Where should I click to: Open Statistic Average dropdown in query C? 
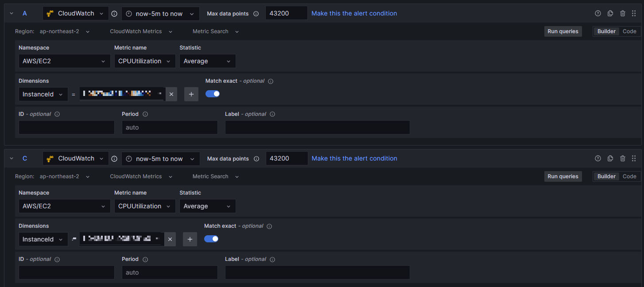(208, 206)
